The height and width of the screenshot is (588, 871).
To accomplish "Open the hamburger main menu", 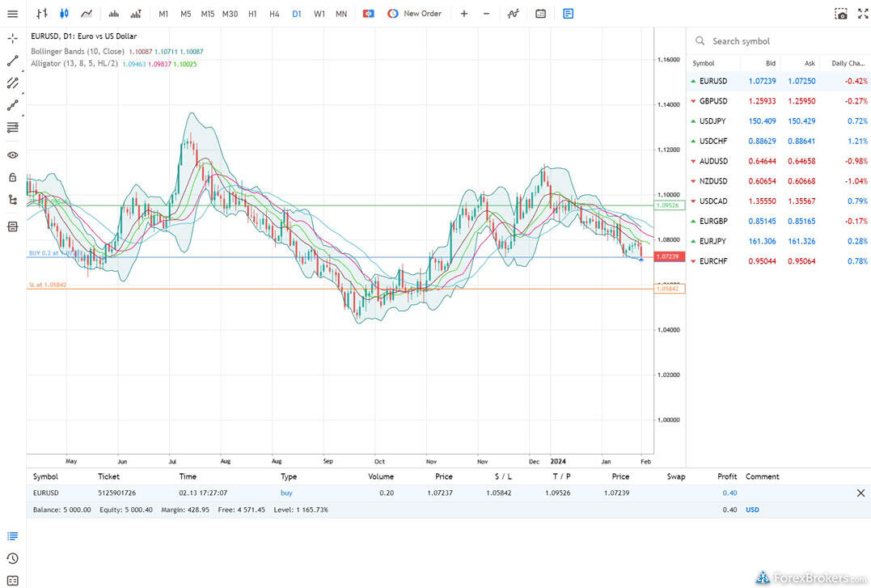I will pos(12,14).
